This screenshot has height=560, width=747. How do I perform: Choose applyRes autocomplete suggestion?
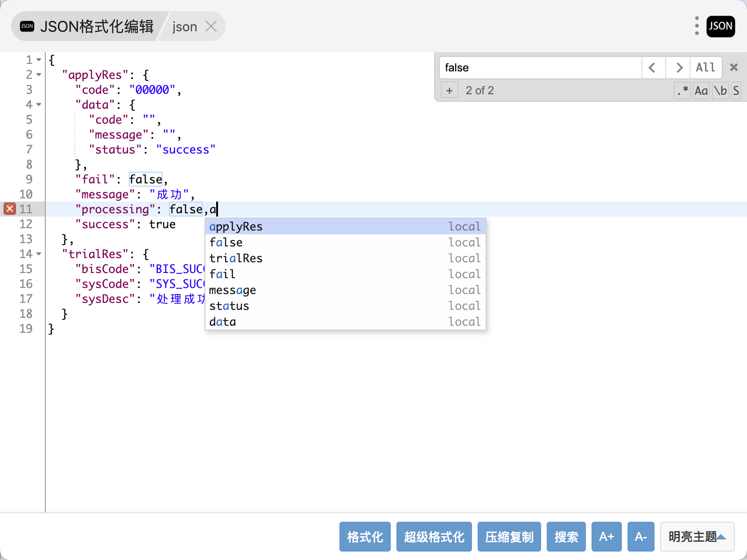click(x=236, y=226)
